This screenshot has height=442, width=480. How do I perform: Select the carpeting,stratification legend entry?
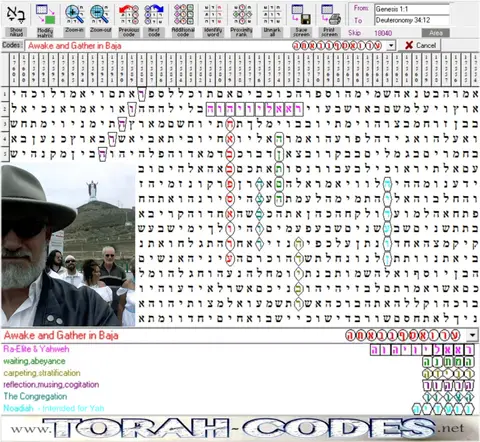click(x=42, y=373)
